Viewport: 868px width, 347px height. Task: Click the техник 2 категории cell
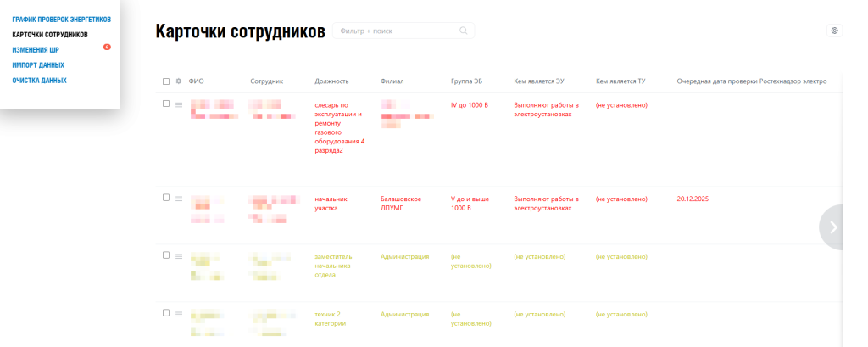coord(331,319)
